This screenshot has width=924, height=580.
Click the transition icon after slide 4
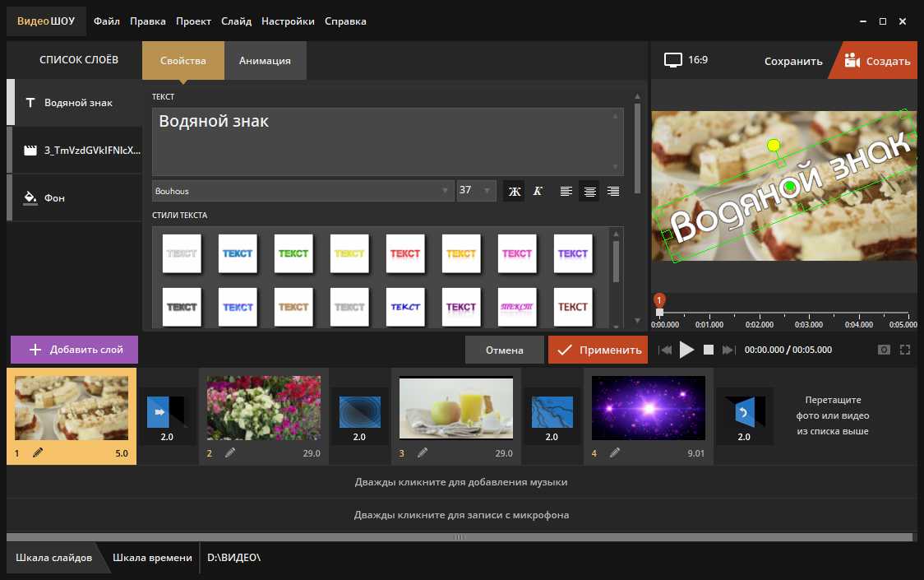743,415
